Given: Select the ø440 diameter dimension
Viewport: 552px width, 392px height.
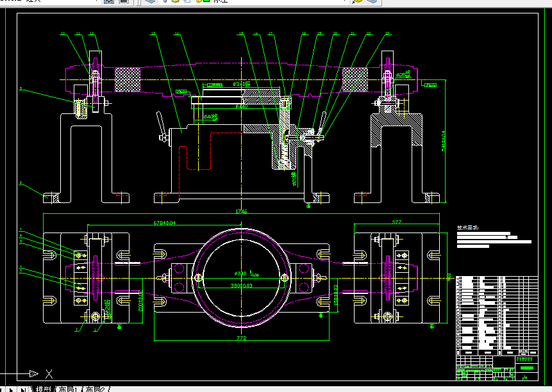Looking at the screenshot, I should (242, 106).
